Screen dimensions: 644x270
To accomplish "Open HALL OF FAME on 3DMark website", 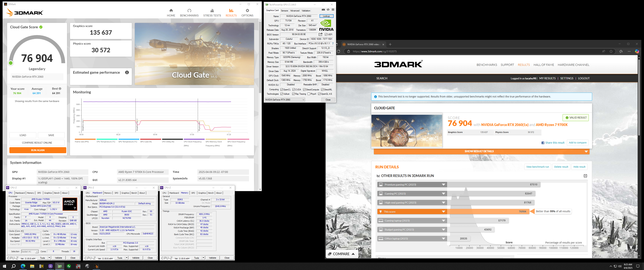I will coord(544,65).
